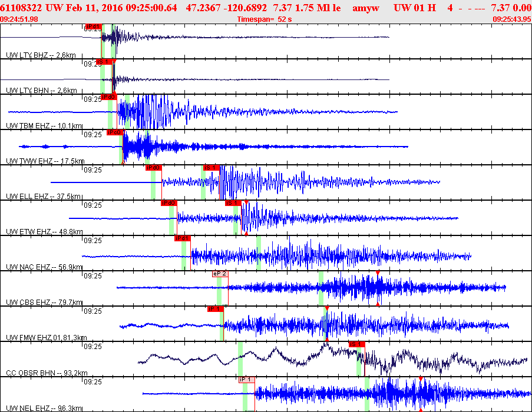Viewport: 532px width, 412px height.
Task: Select the iPd0 pick flag on ELL EHZ
Action: (x=153, y=167)
